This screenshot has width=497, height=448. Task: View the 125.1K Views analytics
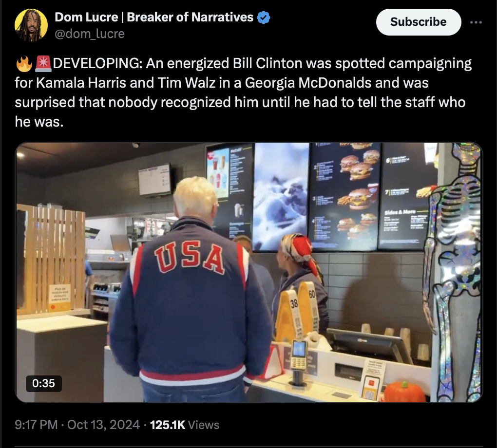pos(185,425)
